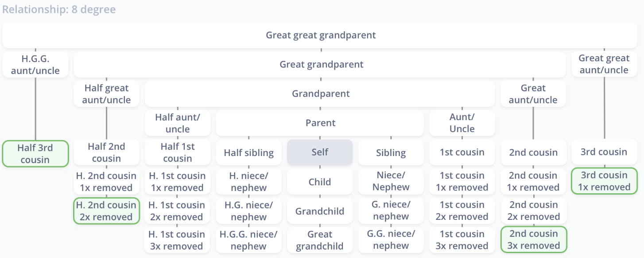Click the Self box

320,152
